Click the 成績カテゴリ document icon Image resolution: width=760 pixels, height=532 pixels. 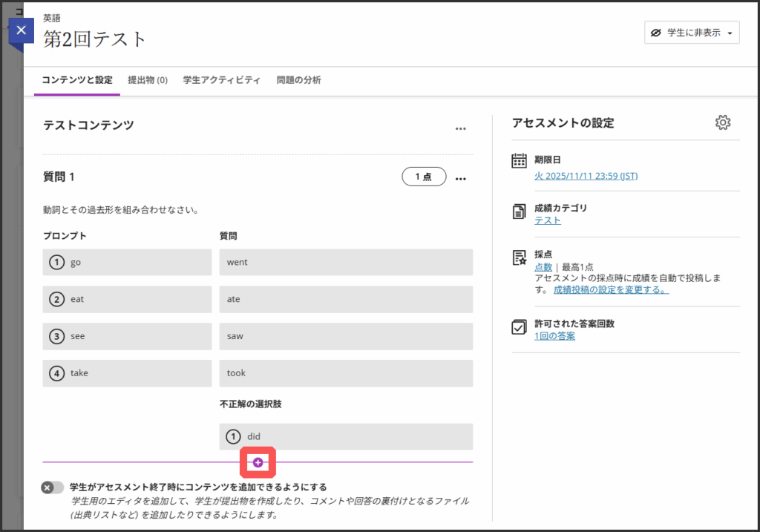pyautogui.click(x=520, y=211)
